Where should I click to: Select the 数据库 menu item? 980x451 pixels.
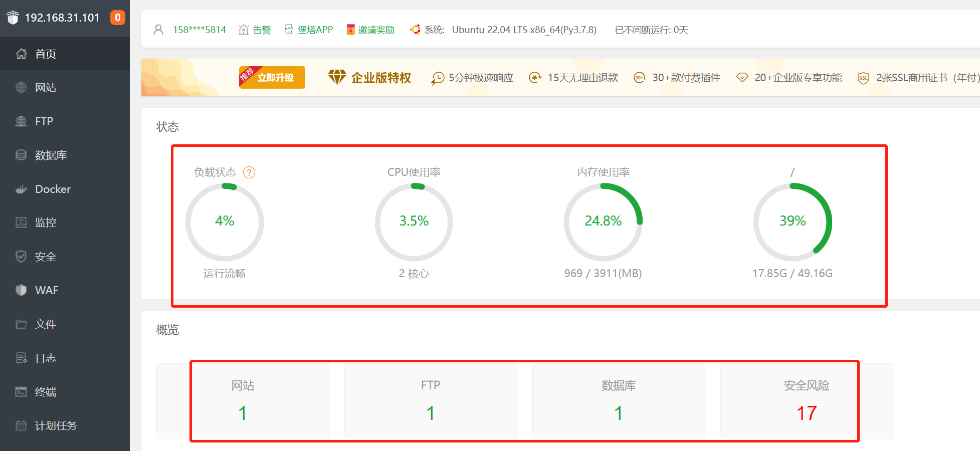coord(65,155)
